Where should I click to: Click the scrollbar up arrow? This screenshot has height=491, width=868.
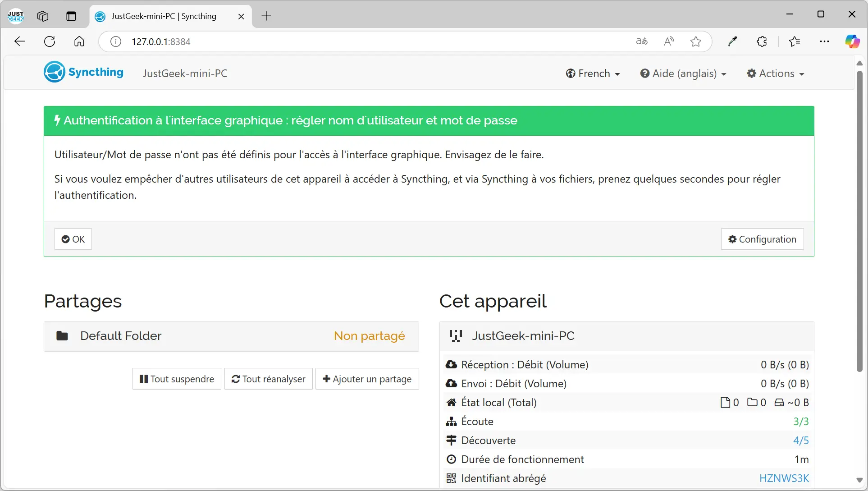pyautogui.click(x=859, y=63)
